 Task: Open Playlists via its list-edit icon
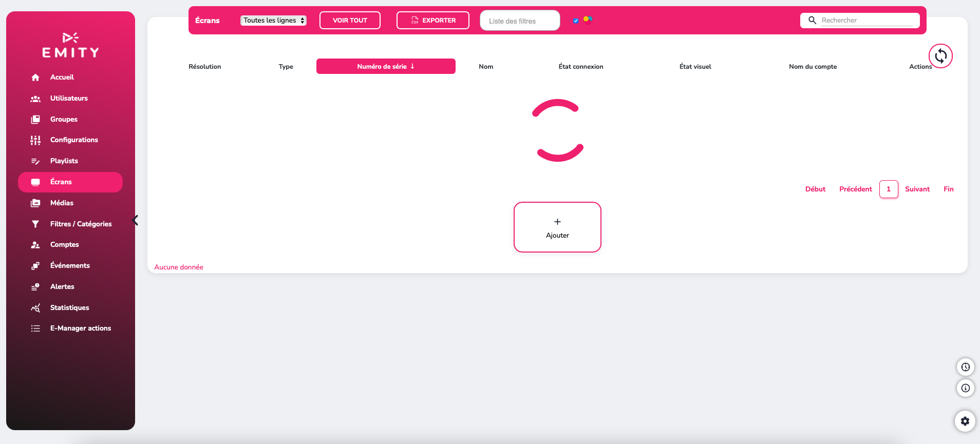tap(35, 161)
